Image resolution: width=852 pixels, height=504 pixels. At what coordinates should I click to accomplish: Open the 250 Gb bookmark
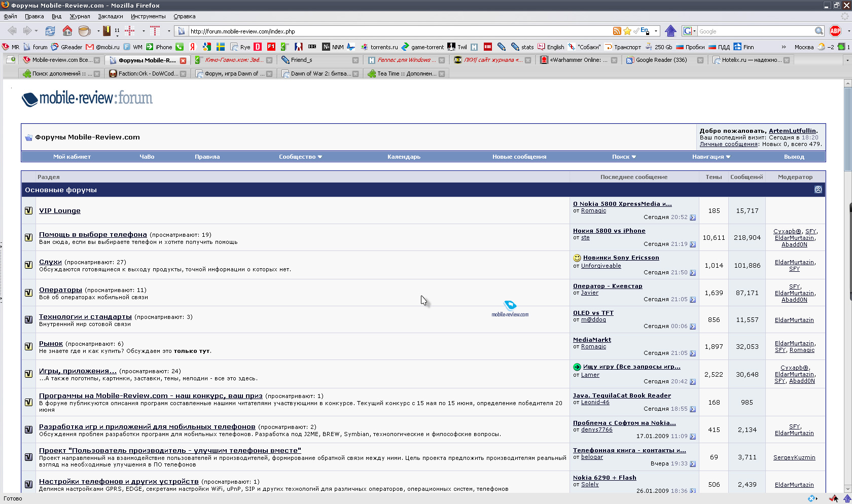pyautogui.click(x=658, y=47)
